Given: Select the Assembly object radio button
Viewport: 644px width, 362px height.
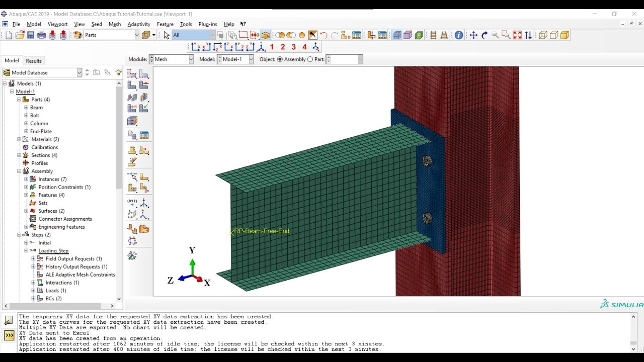Looking at the screenshot, I should tap(280, 59).
